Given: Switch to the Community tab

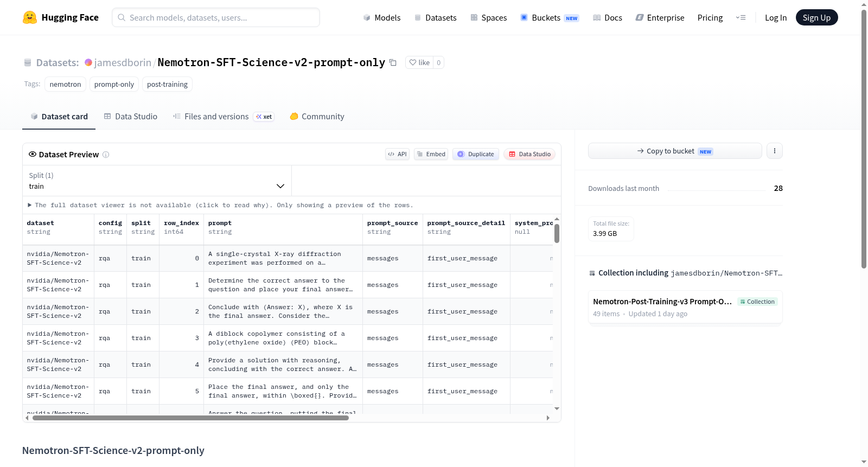Looking at the screenshot, I should point(317,117).
